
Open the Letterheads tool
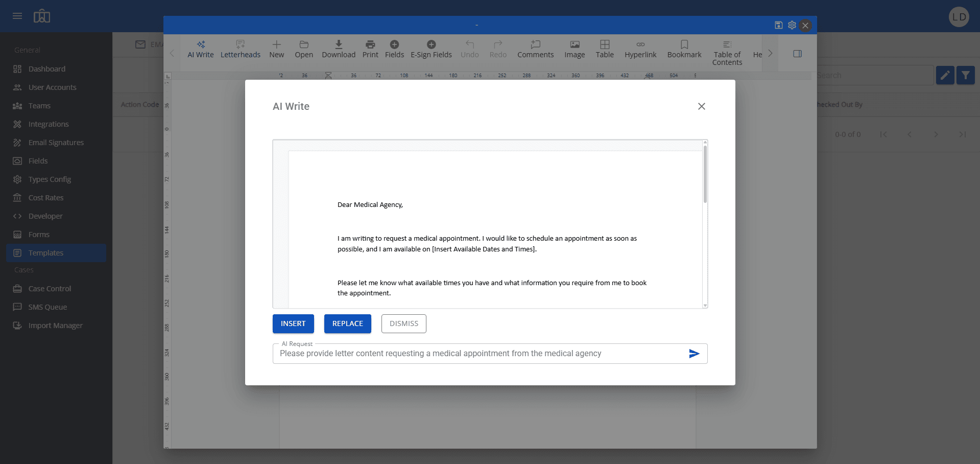click(240, 49)
